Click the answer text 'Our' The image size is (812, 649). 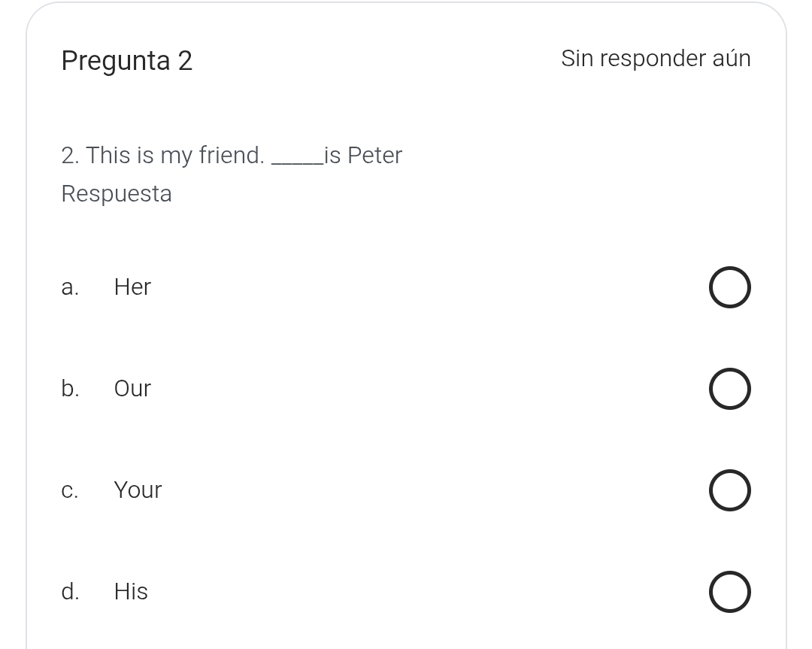pos(132,389)
